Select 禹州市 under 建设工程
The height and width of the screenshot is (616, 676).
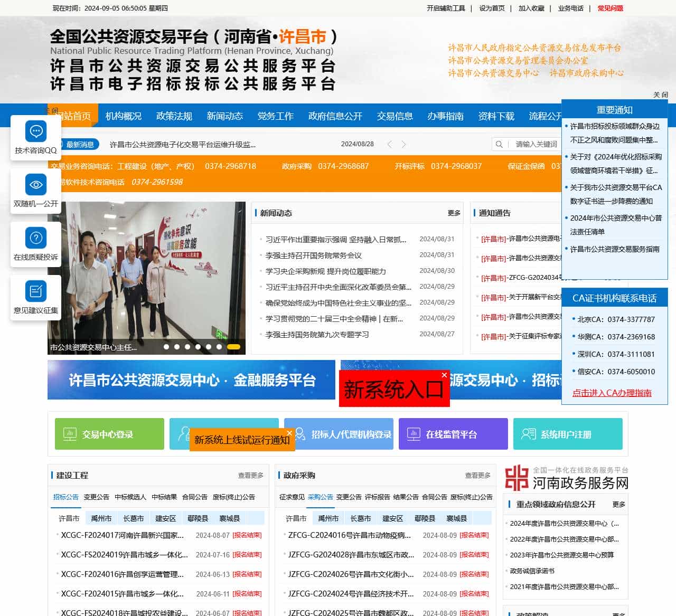[101, 518]
